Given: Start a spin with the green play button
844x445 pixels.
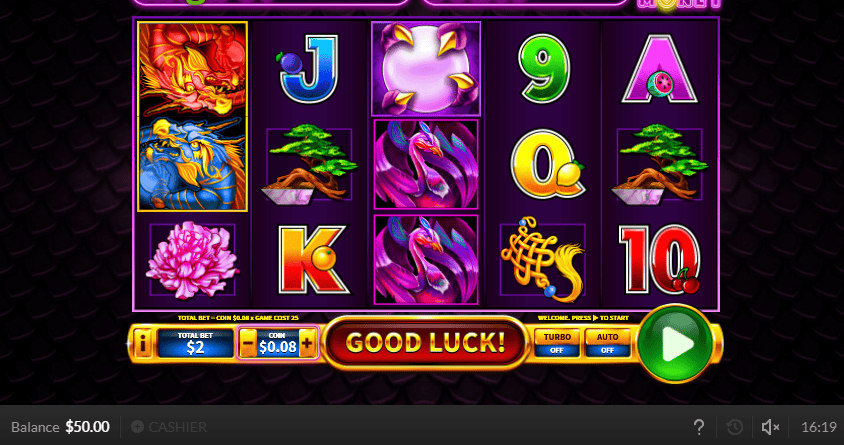Looking at the screenshot, I should [676, 344].
